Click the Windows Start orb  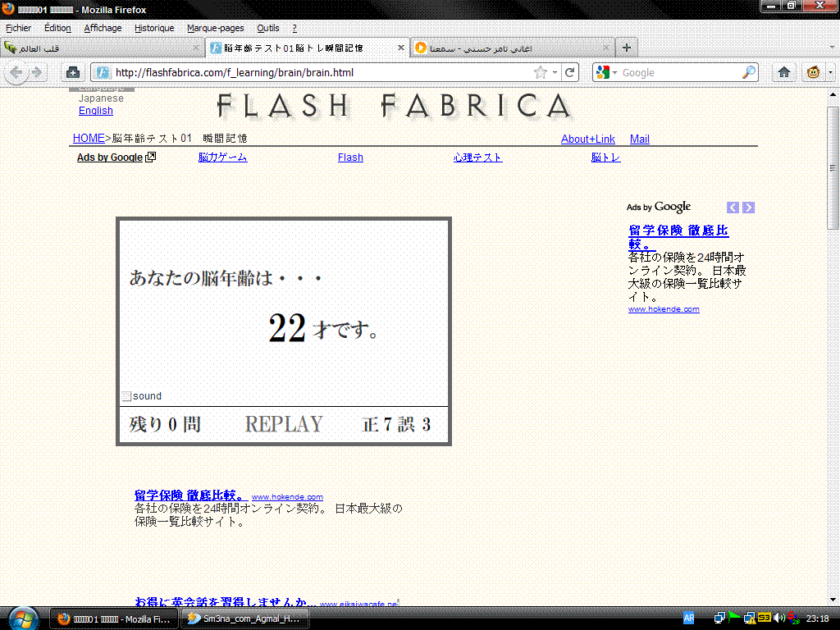click(x=23, y=619)
